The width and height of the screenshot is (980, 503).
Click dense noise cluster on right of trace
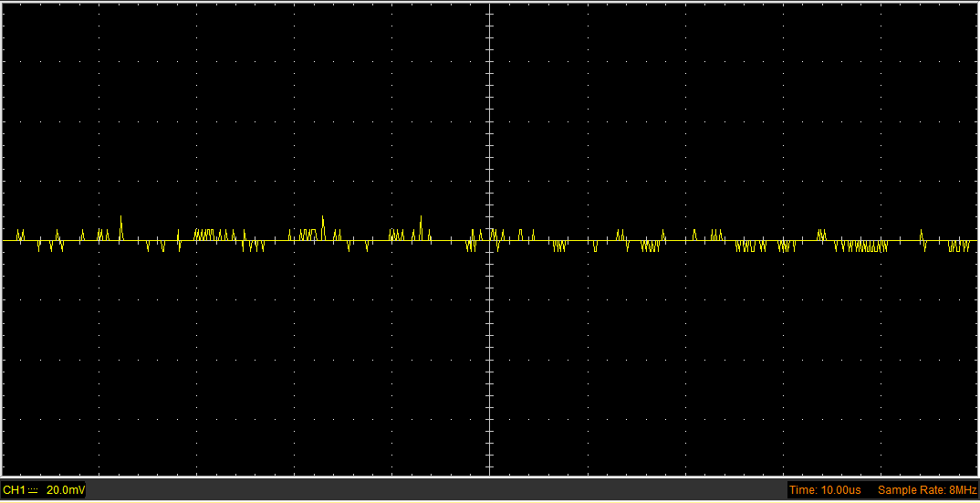[862, 246]
